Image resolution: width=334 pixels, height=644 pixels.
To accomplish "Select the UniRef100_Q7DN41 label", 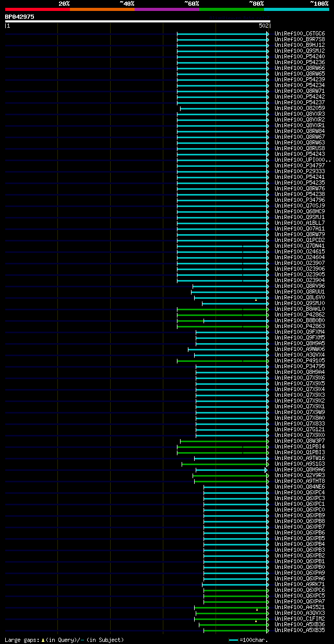I will 300,246.
